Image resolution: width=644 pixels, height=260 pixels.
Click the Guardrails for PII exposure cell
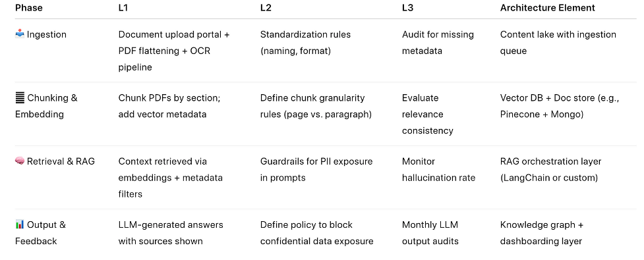pyautogui.click(x=316, y=169)
